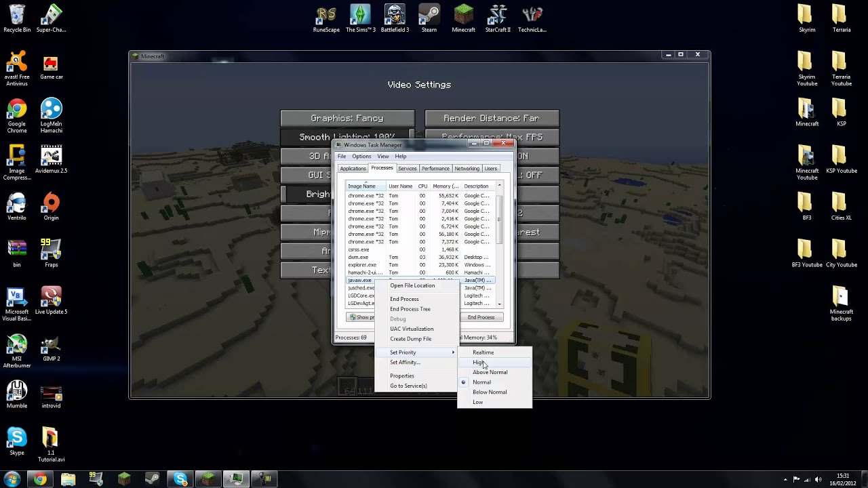Set process priority to Realtime
868x488 pixels.
tap(495, 352)
